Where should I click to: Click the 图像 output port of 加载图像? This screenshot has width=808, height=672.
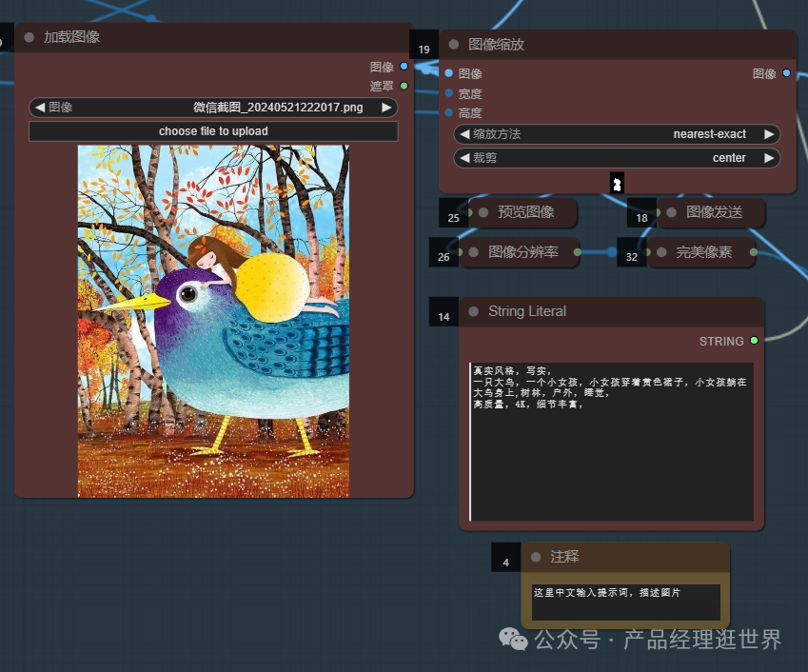click(x=404, y=67)
